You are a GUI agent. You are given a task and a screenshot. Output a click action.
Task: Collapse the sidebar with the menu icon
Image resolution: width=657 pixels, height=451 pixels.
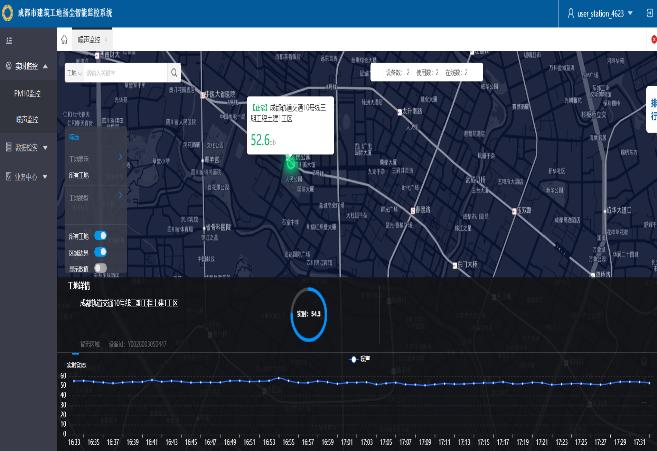point(9,41)
